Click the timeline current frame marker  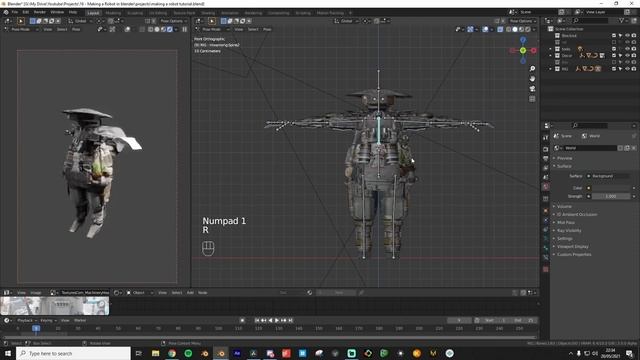[x=36, y=328]
